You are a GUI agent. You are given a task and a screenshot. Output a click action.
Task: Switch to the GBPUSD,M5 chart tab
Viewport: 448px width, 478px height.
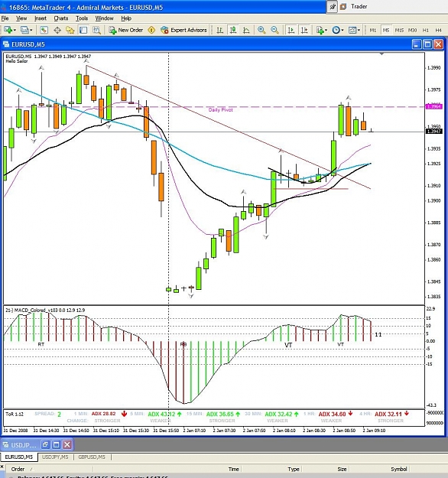[x=92, y=457]
